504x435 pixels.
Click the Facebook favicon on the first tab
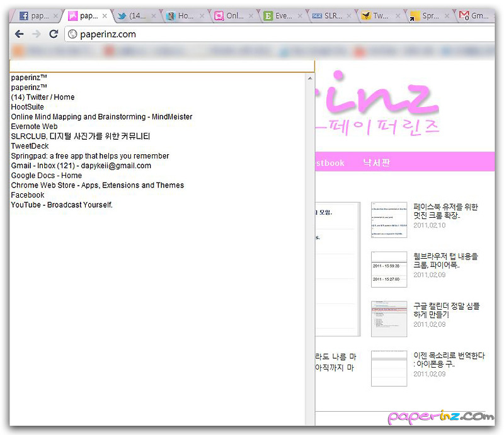click(x=24, y=16)
